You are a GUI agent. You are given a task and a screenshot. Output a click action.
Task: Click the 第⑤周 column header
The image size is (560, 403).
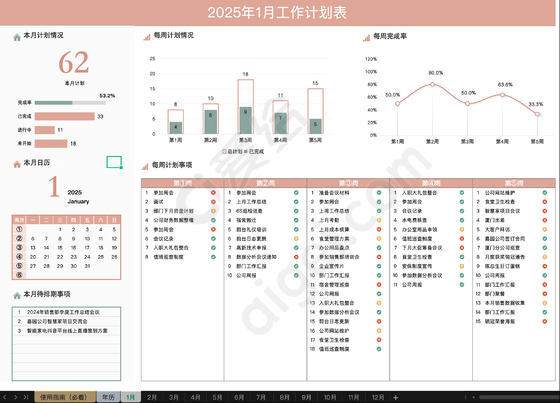(x=514, y=183)
